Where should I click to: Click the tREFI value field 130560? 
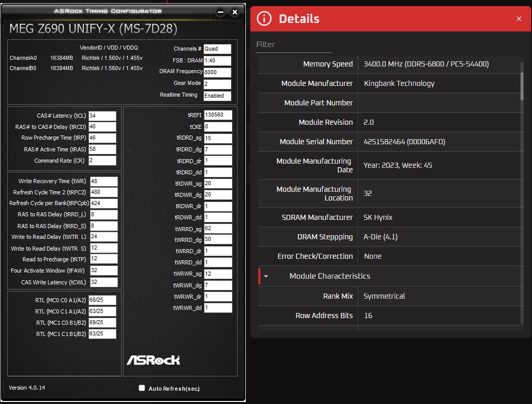[x=218, y=115]
